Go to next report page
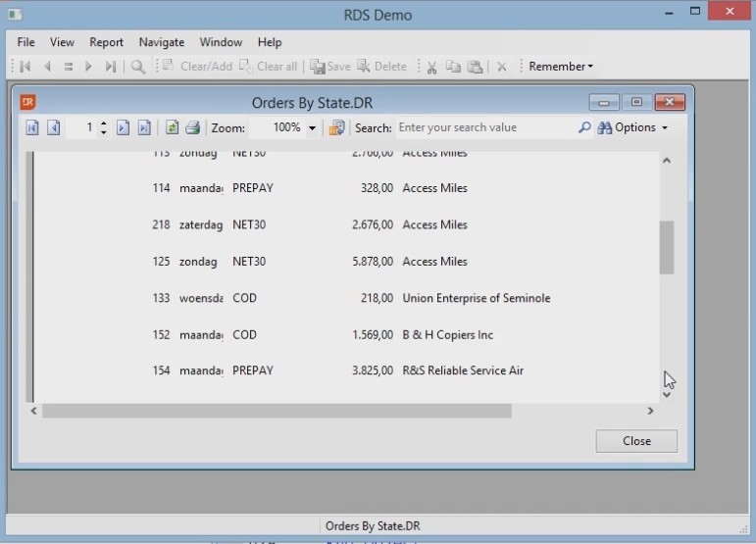The image size is (756, 544). tap(123, 127)
